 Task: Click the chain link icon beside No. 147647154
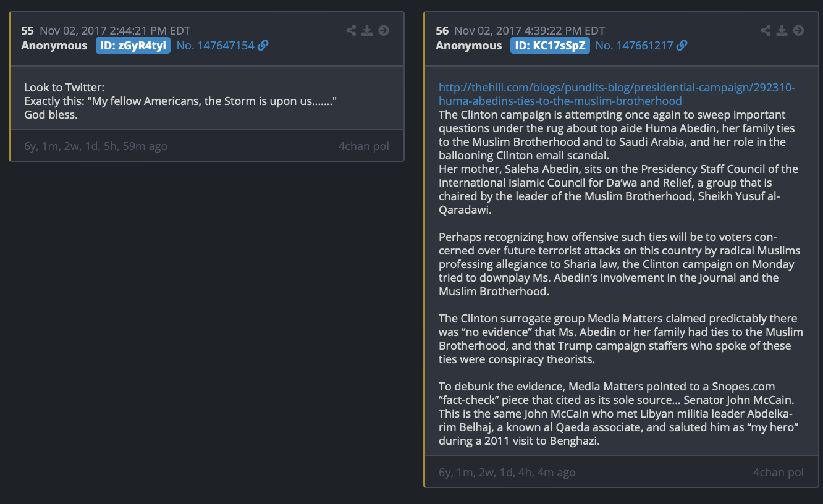[263, 46]
